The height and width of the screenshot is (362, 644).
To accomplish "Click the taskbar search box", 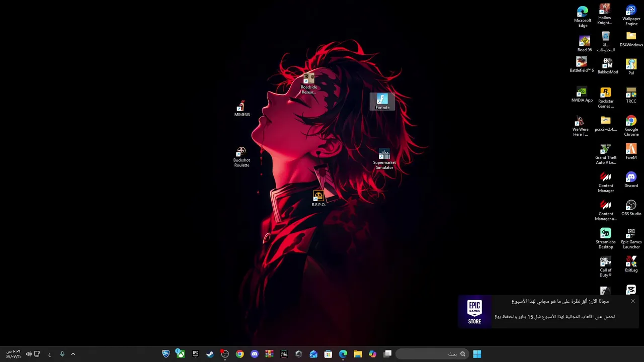I will pos(432,354).
